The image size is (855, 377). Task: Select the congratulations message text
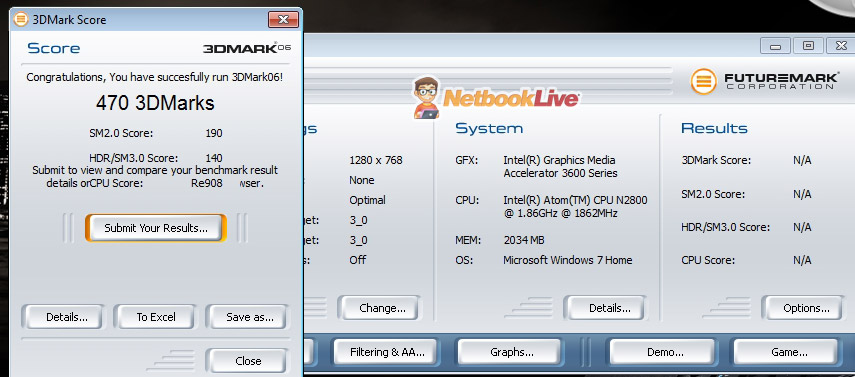point(155,78)
